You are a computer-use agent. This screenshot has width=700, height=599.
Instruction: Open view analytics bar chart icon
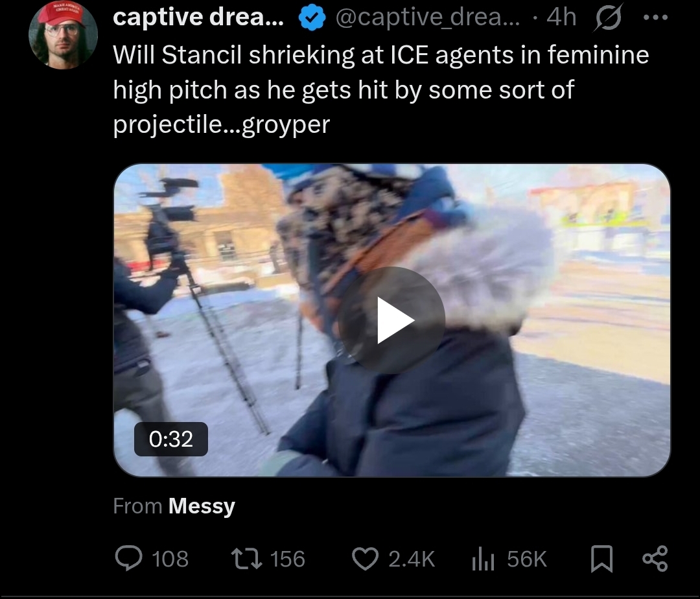tap(483, 559)
